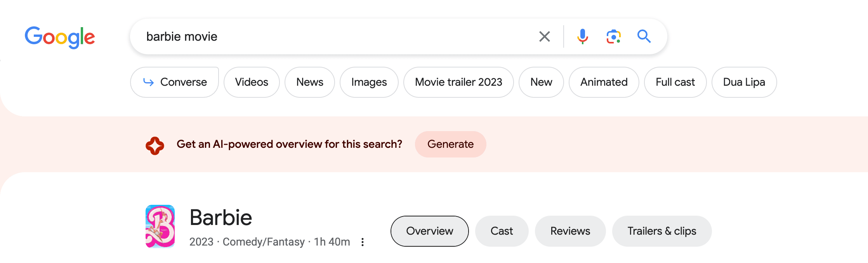Click the AI overview sparkle icon
The image size is (868, 263).
tap(155, 145)
